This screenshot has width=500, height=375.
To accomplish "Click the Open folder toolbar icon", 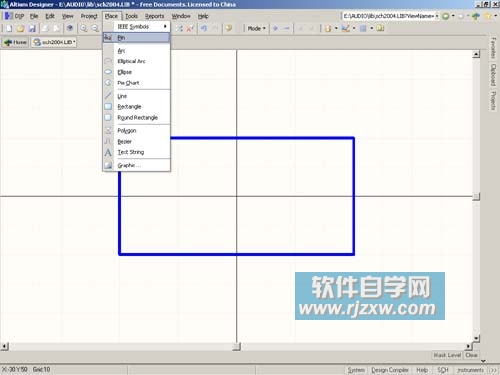I will coord(20,28).
